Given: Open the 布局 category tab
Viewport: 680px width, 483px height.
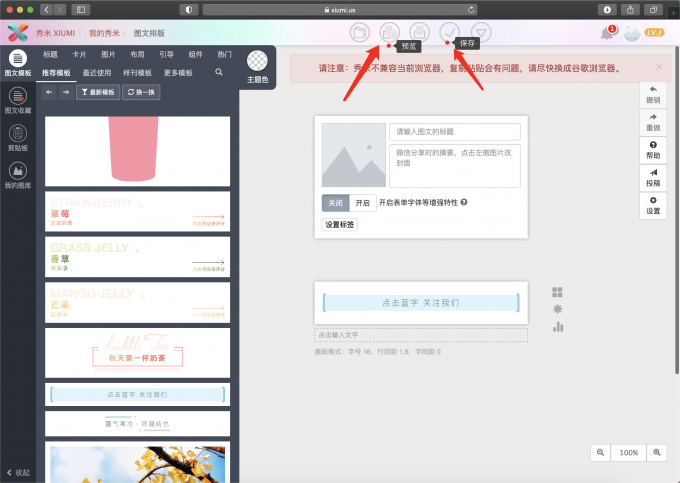Looking at the screenshot, I should (x=137, y=54).
